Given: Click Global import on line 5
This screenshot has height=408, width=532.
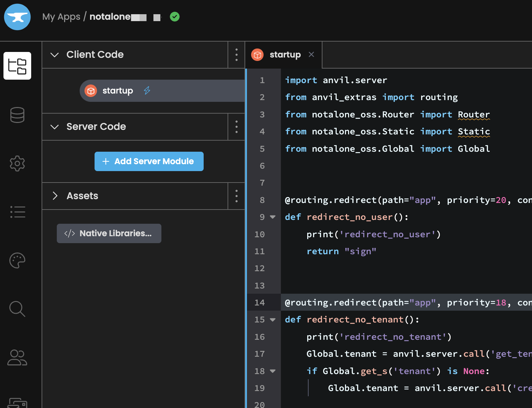Looking at the screenshot, I should (474, 149).
